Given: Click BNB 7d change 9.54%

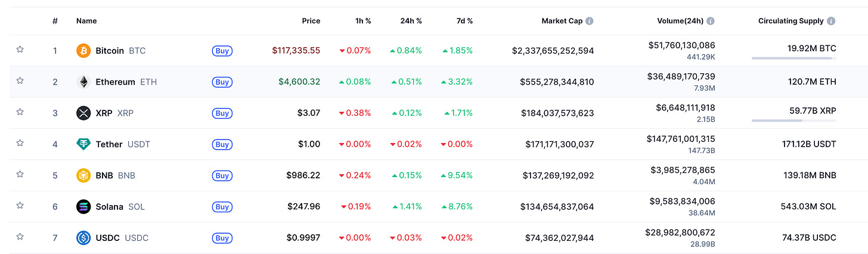Looking at the screenshot, I should click(x=457, y=175).
